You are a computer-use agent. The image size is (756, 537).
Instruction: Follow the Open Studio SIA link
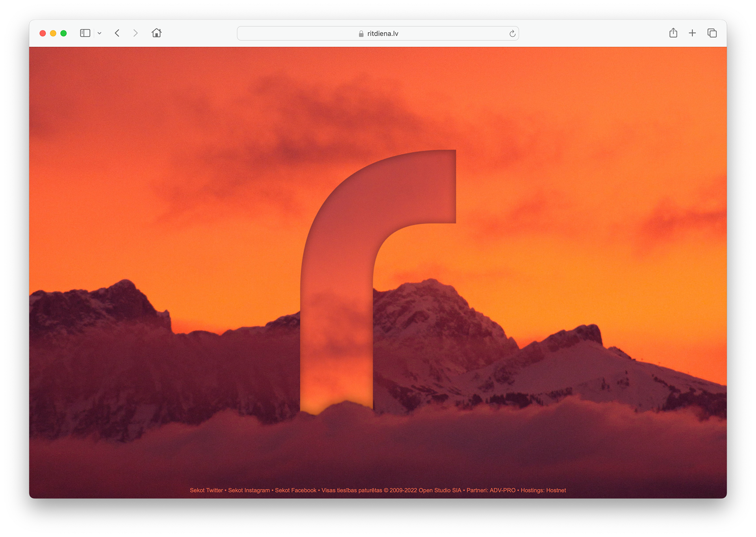click(x=439, y=490)
